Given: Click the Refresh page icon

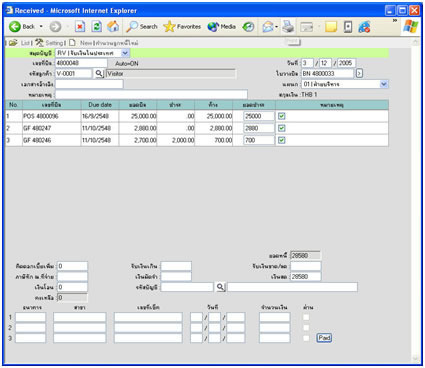Looking at the screenshot, I should pyautogui.click(x=97, y=26).
